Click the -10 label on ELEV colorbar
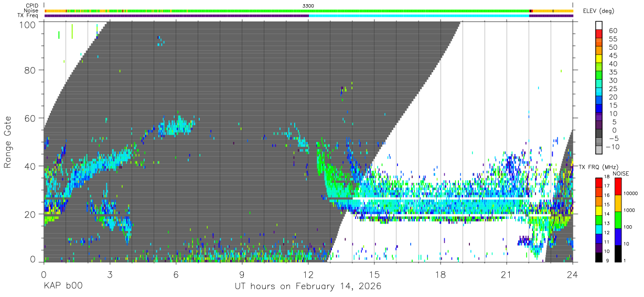This screenshot has height=297, width=644. [x=612, y=147]
